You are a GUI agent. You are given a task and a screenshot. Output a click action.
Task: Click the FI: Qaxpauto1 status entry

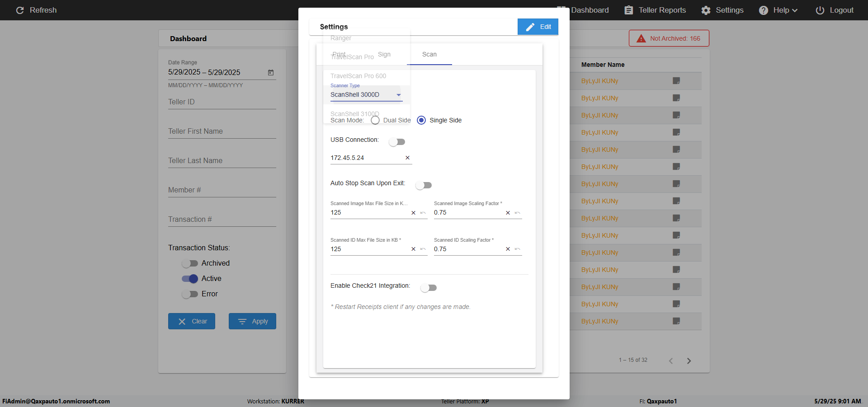[x=658, y=401]
